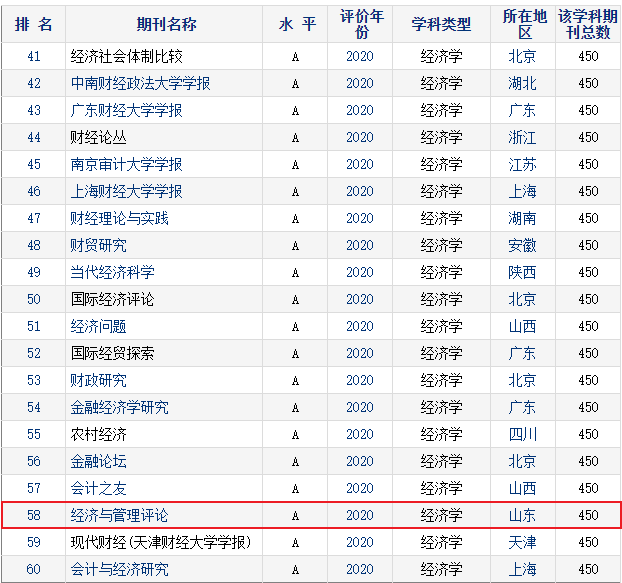Open the 会计与经济研究 journal link
The image size is (622, 583).
tap(119, 569)
